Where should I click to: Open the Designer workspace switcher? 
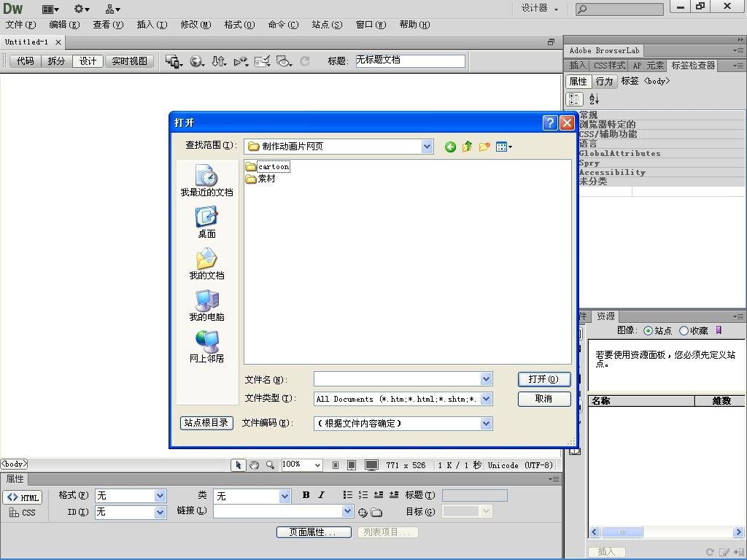click(540, 9)
